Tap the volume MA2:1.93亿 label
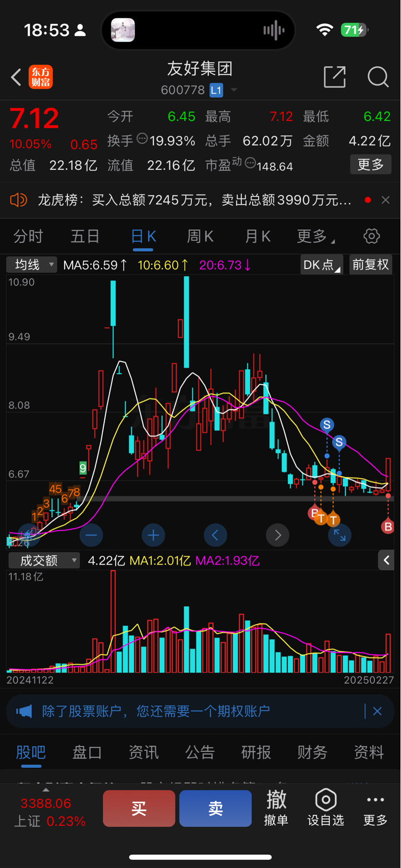The width and height of the screenshot is (401, 868). [x=227, y=561]
